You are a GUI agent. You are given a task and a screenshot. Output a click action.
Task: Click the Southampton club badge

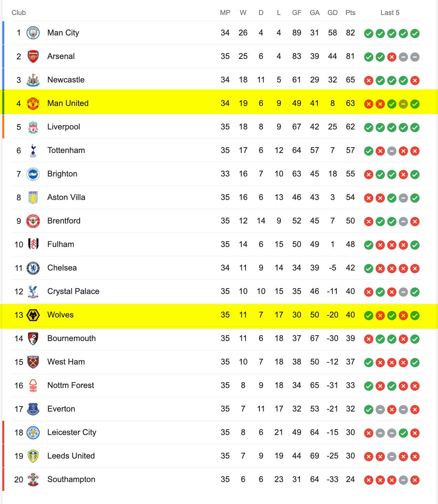point(33,479)
